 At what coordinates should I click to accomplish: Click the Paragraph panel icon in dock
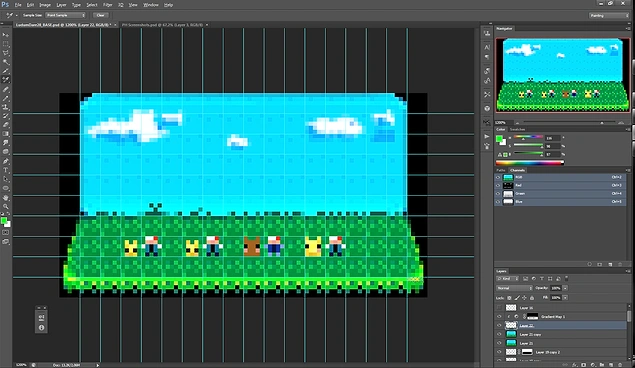487,57
